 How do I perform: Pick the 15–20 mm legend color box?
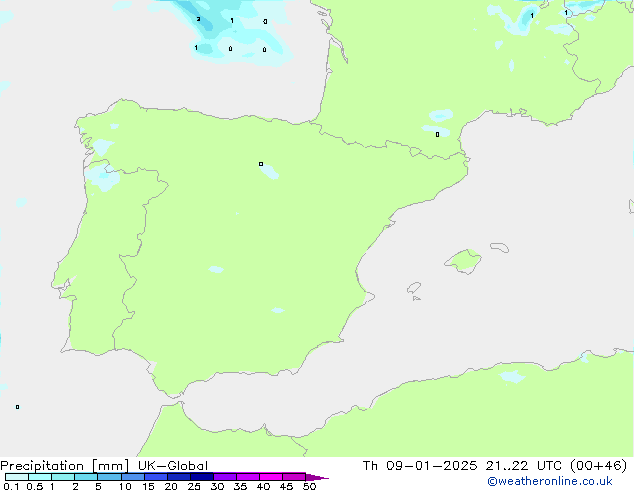[x=156, y=477]
